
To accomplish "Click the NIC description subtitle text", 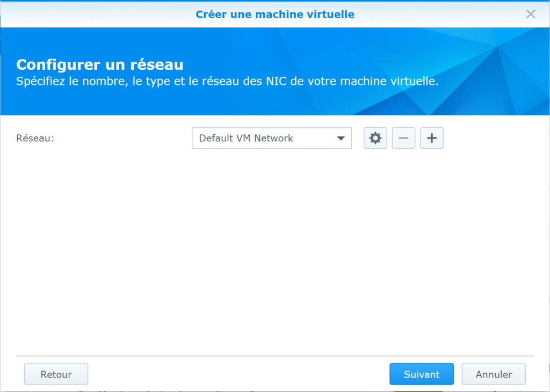I will pos(227,82).
